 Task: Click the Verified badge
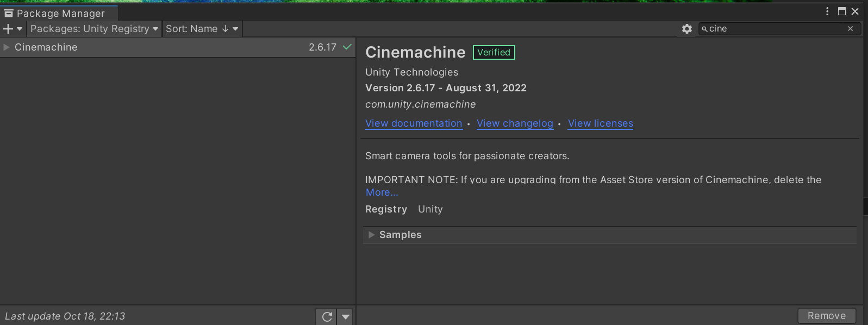click(x=494, y=52)
